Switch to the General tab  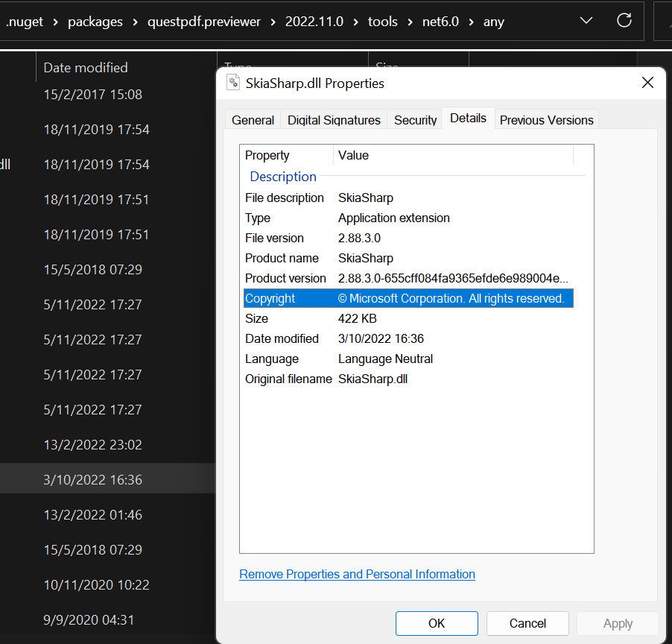click(x=253, y=119)
